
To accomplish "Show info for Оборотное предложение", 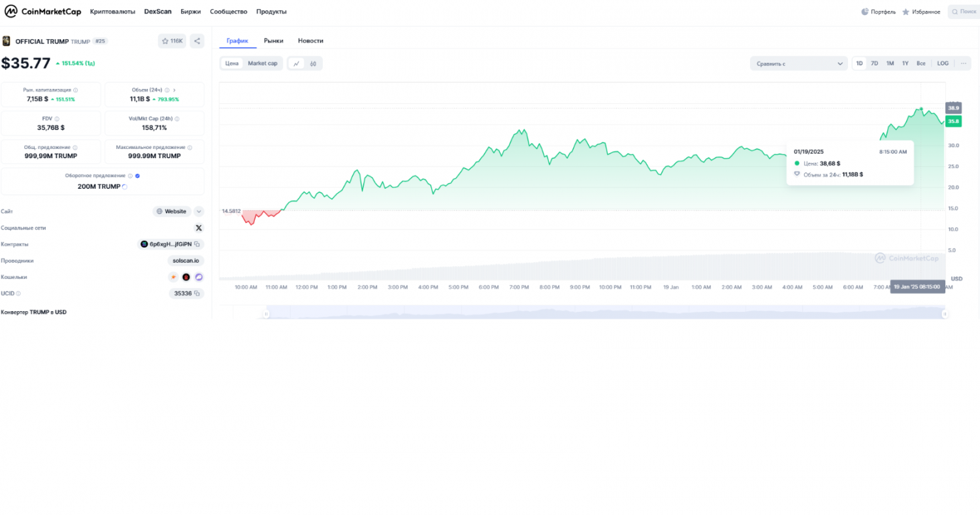I will 131,176.
